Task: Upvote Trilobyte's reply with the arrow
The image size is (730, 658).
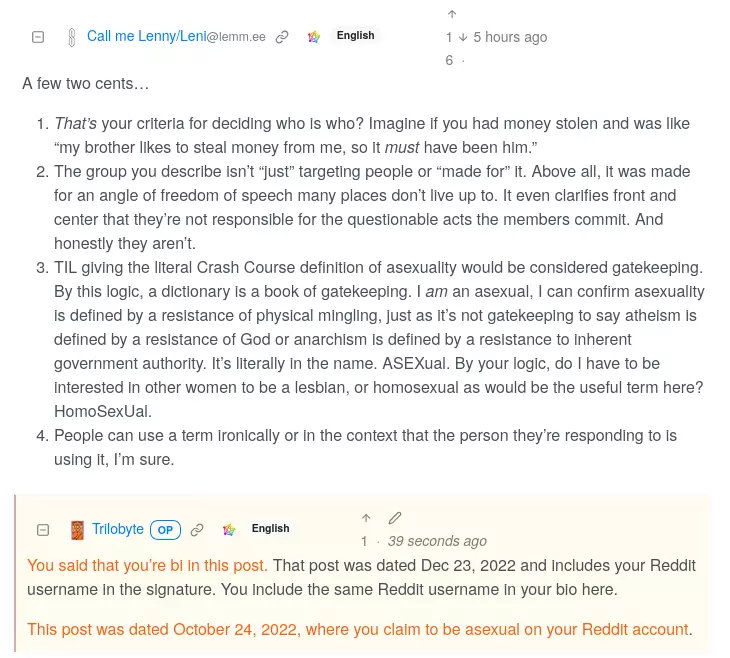Action: [366, 518]
